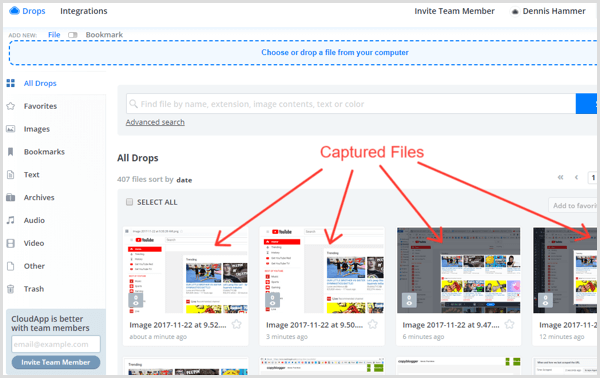The width and height of the screenshot is (600, 378).
Task: Click view-count overlay on 9.52 thumbnail
Action: pos(135,300)
